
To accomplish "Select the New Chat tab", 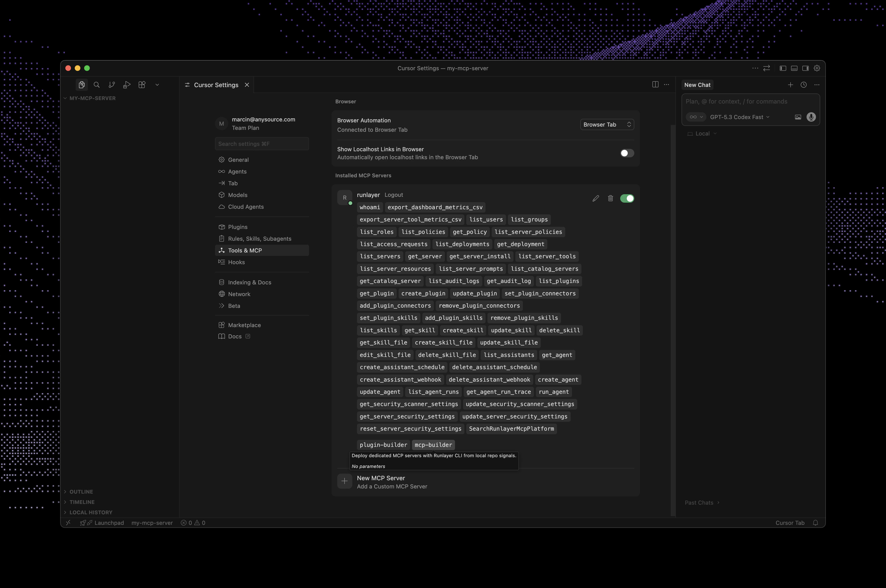I will pos(697,85).
